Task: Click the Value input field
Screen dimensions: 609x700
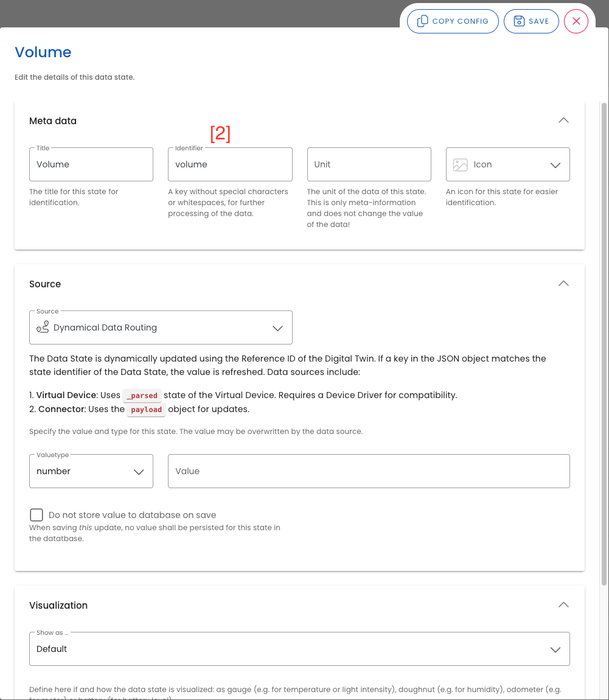Action: tap(369, 471)
